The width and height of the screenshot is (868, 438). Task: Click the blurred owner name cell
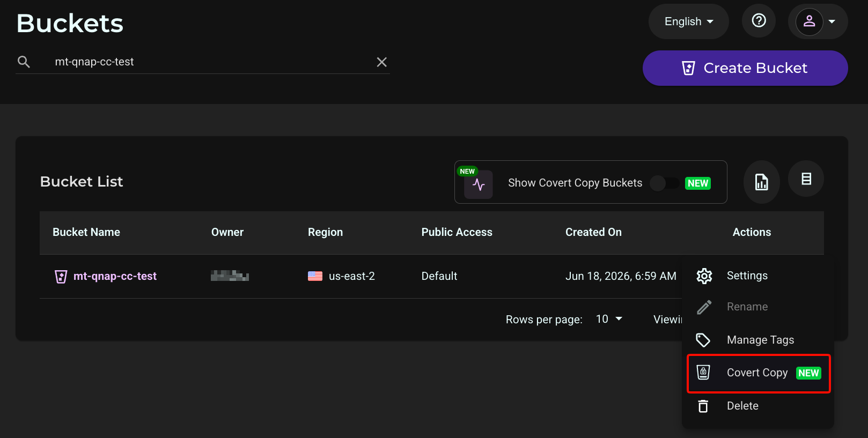click(230, 276)
